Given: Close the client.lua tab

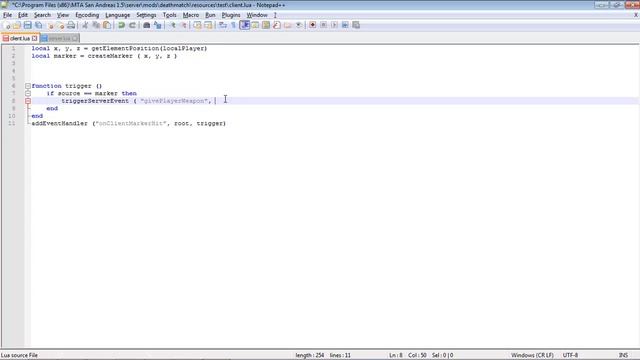Looking at the screenshot, I should click(35, 38).
